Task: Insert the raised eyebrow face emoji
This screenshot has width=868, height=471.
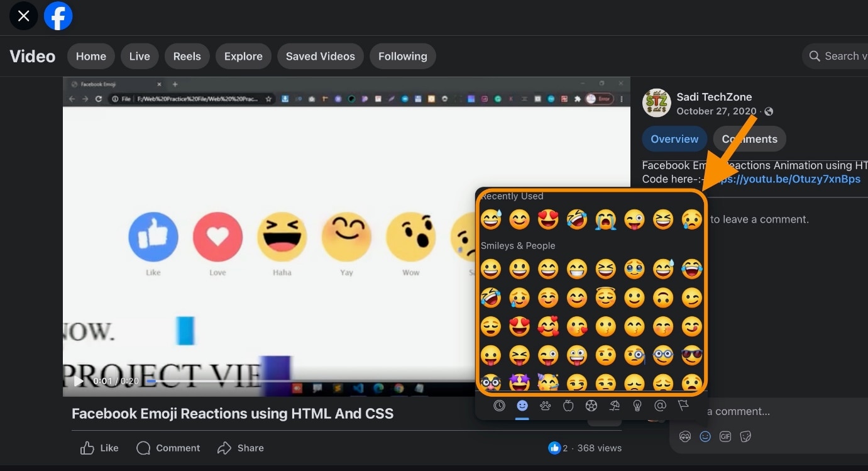Action: click(x=606, y=355)
